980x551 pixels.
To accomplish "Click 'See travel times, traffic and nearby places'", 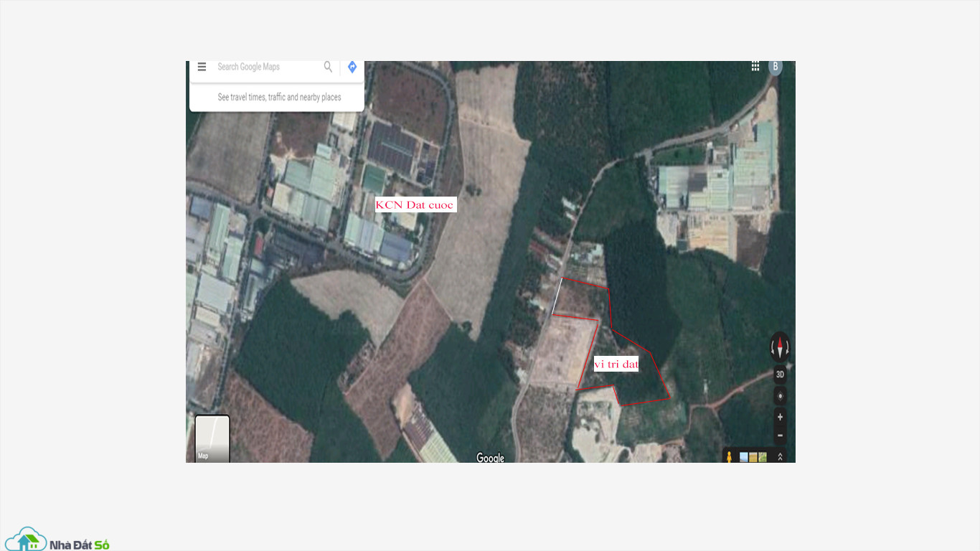I will point(279,97).
